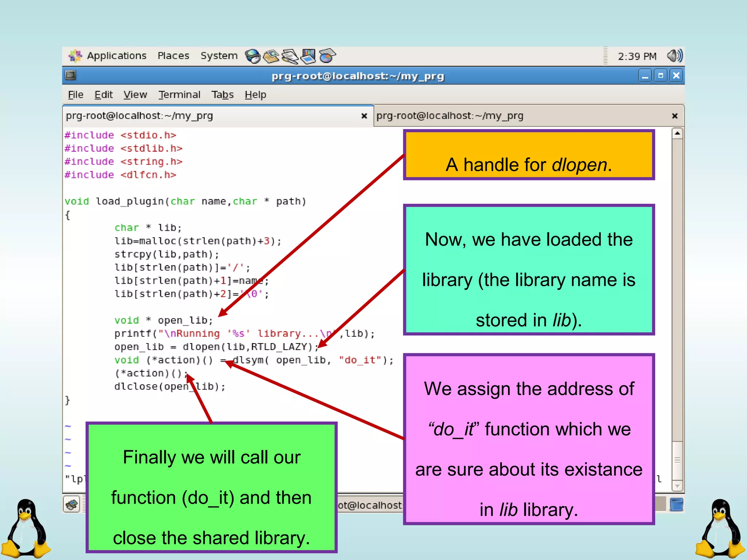Click the scrollbar down arrow
The height and width of the screenshot is (560, 747).
tap(677, 486)
